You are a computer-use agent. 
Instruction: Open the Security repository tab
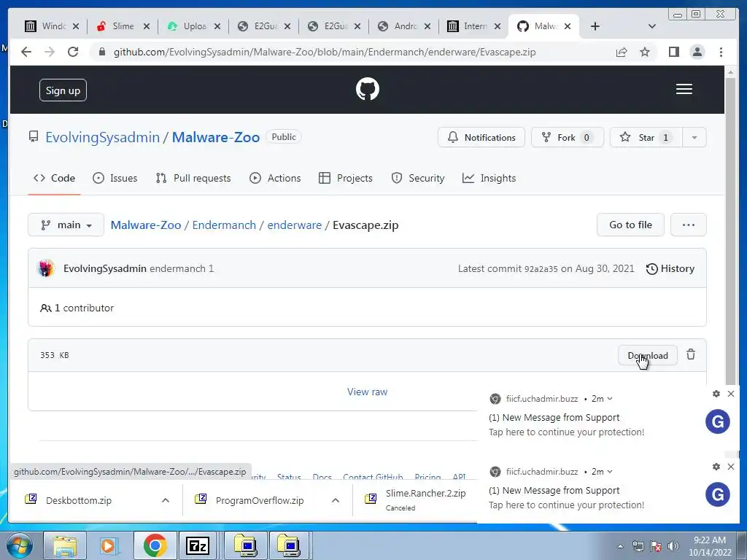click(x=418, y=178)
